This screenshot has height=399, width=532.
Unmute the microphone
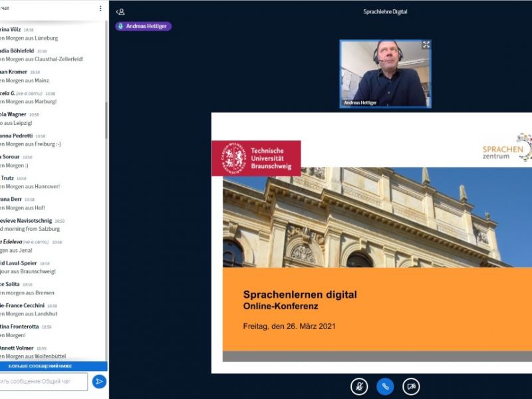[359, 386]
